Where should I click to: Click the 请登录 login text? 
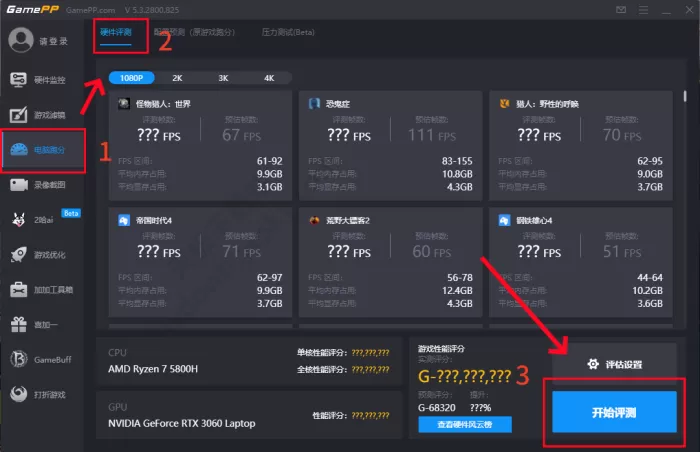click(x=53, y=41)
